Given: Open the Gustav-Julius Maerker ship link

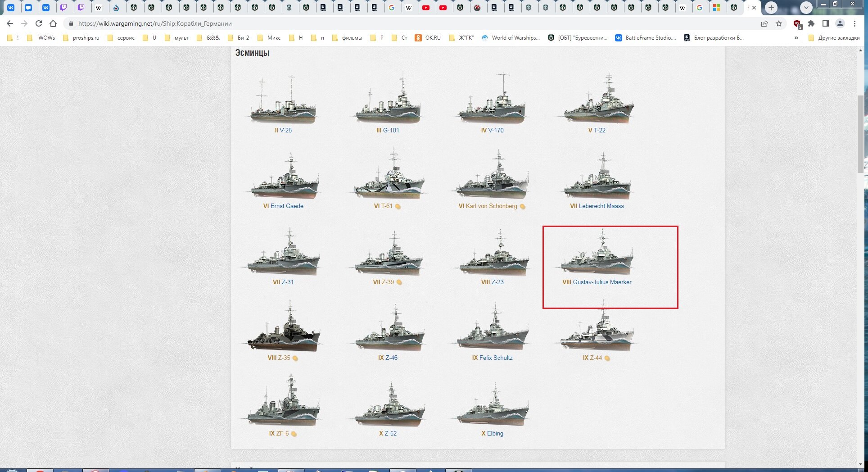Looking at the screenshot, I should [601, 282].
